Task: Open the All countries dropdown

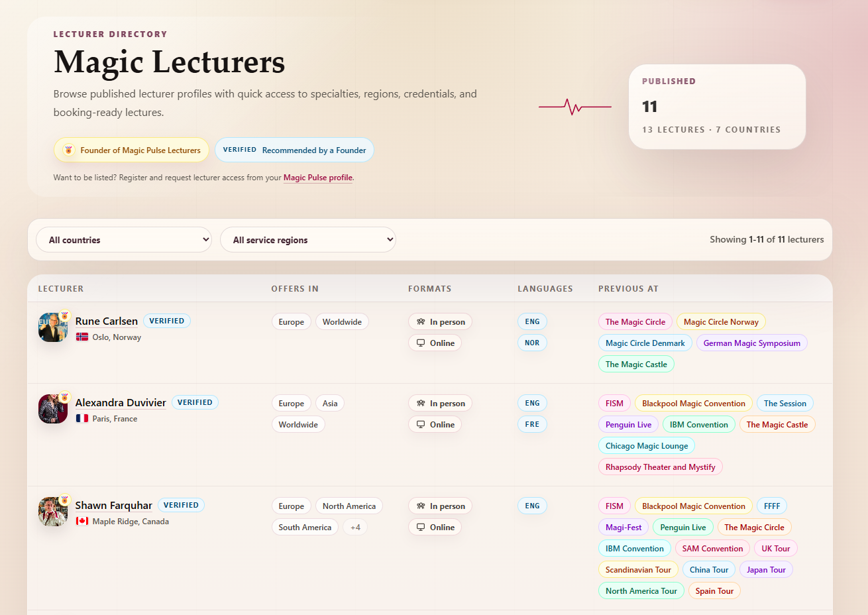Action: pyautogui.click(x=124, y=240)
